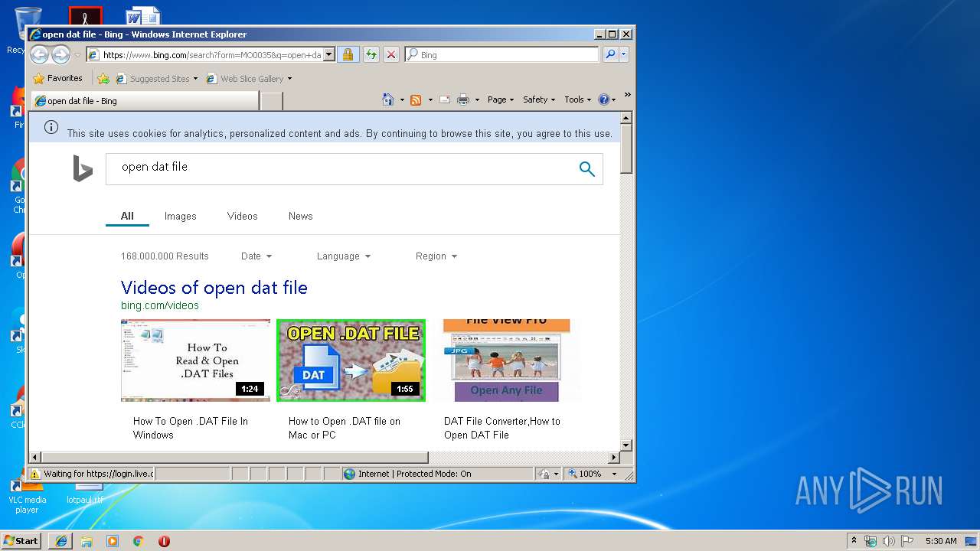Open Opera from the taskbar

coord(164,541)
